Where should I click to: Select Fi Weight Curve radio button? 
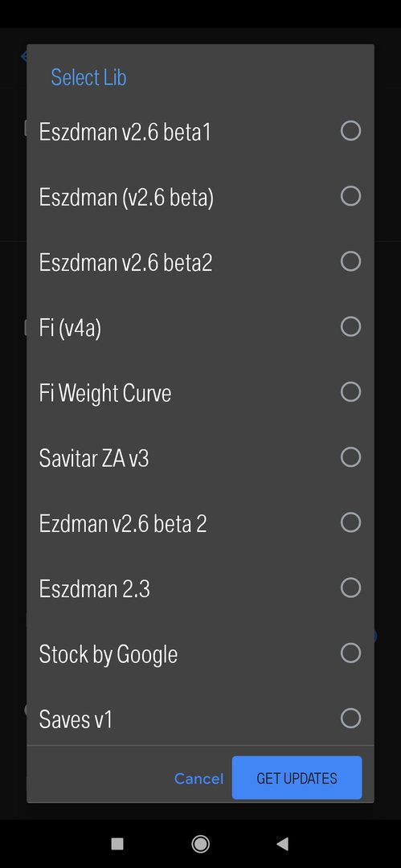coord(350,392)
